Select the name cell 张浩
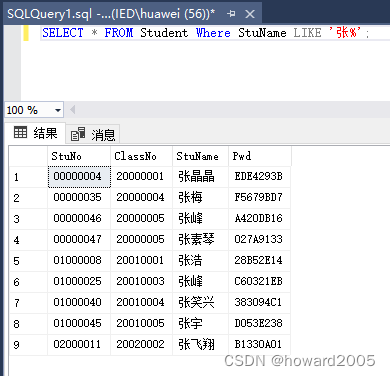The image size is (390, 376). point(200,261)
